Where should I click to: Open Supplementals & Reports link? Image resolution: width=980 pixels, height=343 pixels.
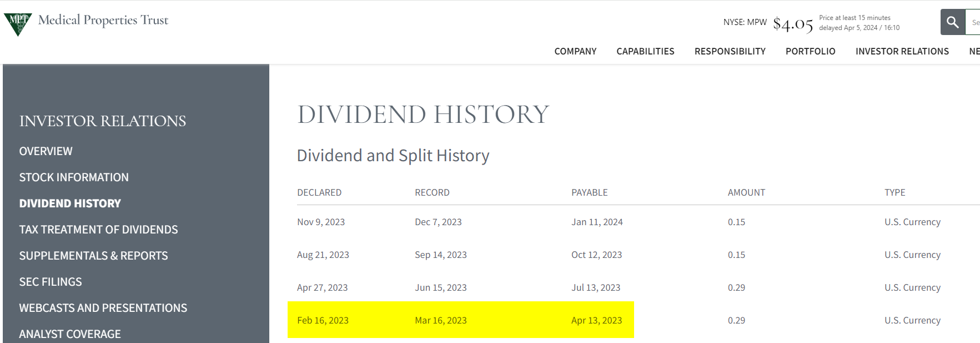[x=93, y=256]
